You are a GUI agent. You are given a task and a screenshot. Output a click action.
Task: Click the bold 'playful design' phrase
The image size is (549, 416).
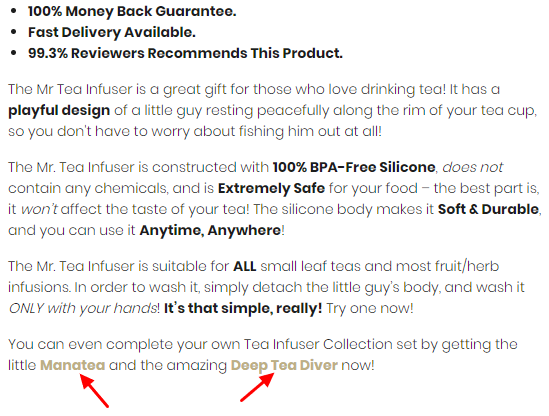[x=59, y=111]
